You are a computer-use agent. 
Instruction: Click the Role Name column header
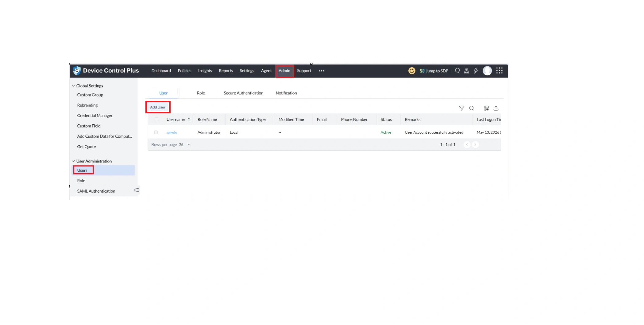point(207,120)
